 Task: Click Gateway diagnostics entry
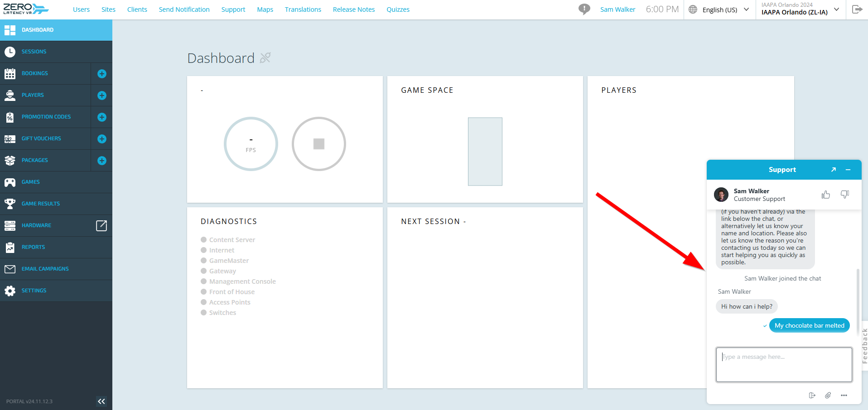[218, 271]
